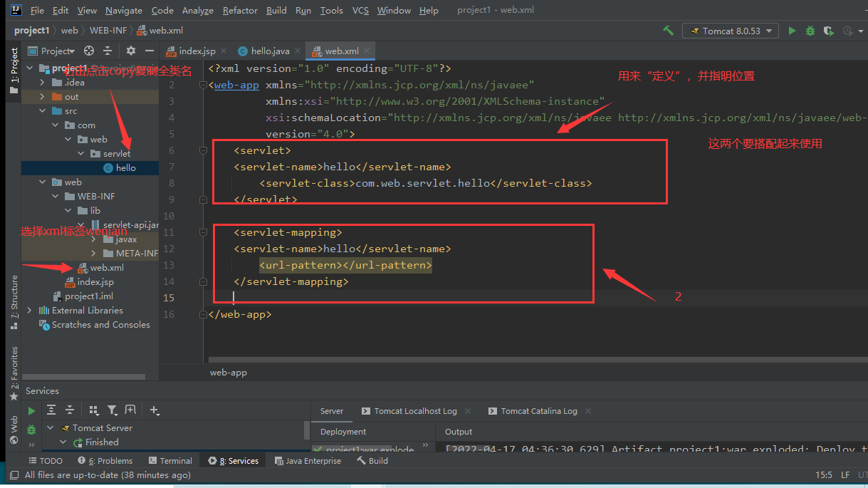Switch to the index.jsp editor tab
Image resolution: width=868 pixels, height=488 pixels.
pos(197,51)
